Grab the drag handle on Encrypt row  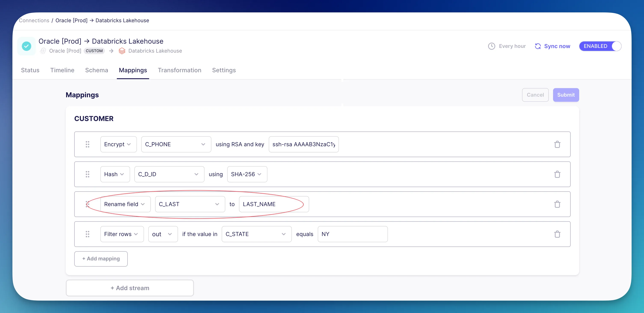(88, 144)
